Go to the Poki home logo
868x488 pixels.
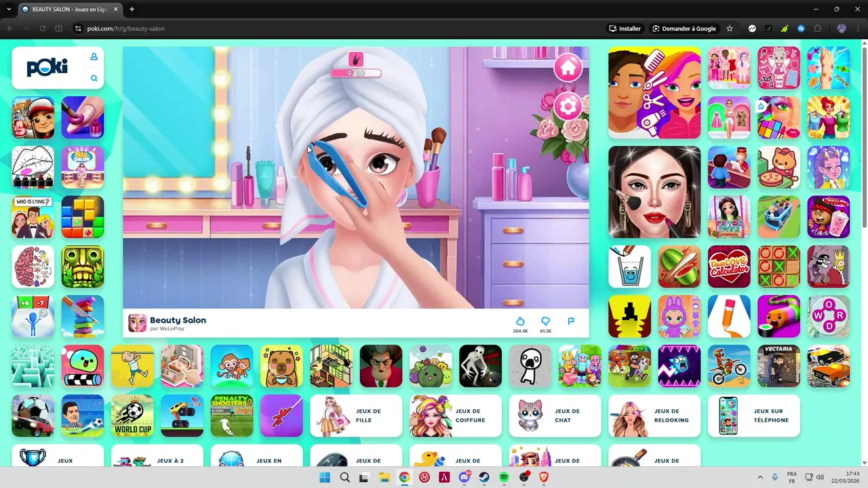point(47,68)
